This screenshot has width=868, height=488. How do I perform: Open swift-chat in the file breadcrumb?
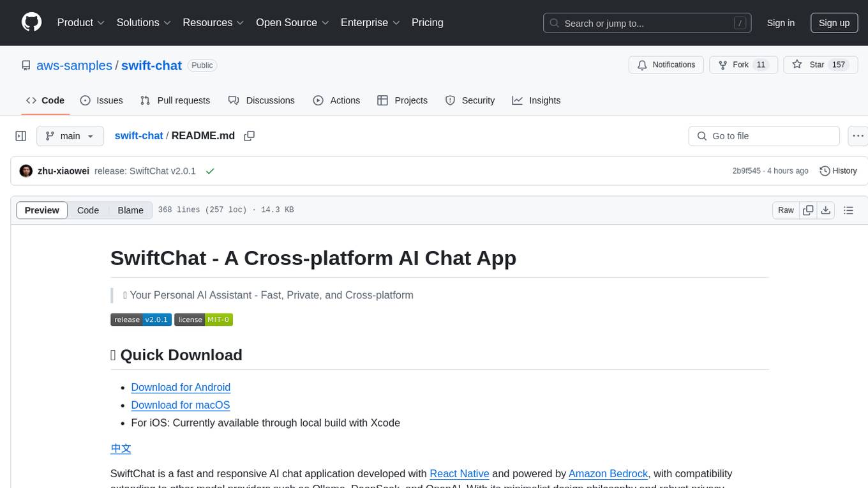tap(138, 135)
